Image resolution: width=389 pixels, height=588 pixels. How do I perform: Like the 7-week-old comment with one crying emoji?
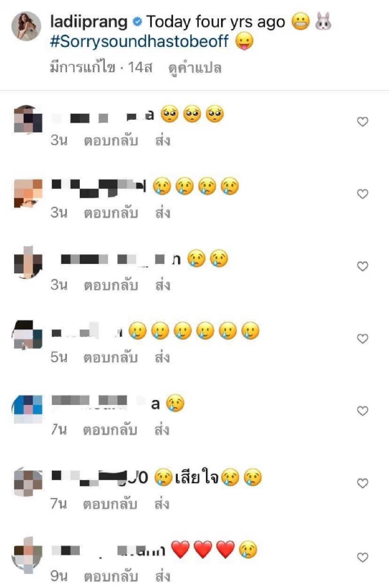point(362,411)
